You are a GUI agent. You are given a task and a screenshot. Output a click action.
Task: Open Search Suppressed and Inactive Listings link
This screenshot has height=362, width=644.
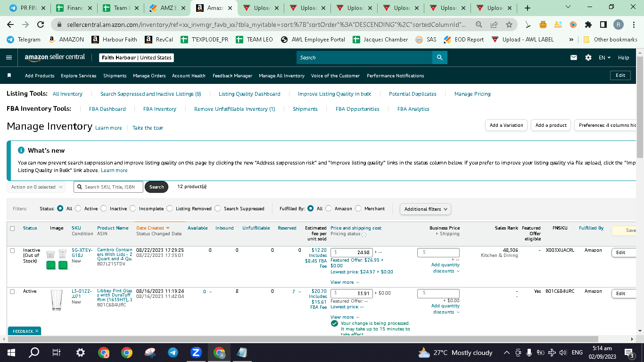[x=151, y=94]
